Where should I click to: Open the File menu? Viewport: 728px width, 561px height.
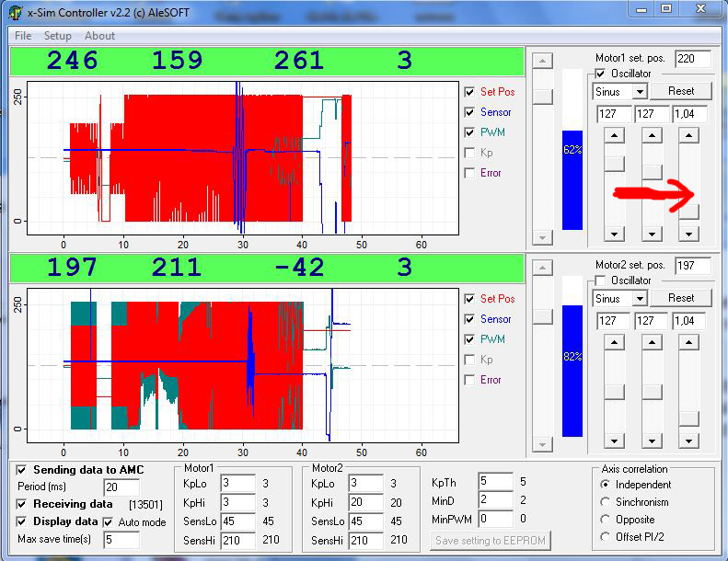[23, 36]
